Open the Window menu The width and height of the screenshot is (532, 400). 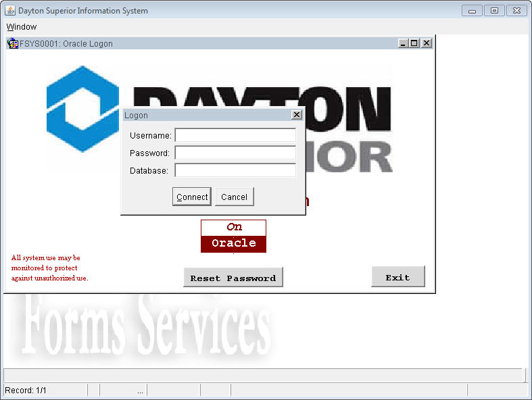[x=22, y=27]
